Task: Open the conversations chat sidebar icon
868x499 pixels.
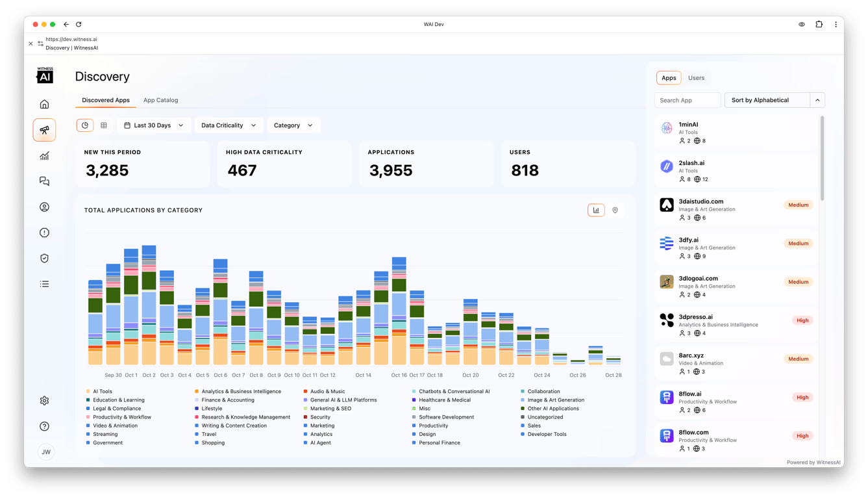Action: click(44, 181)
